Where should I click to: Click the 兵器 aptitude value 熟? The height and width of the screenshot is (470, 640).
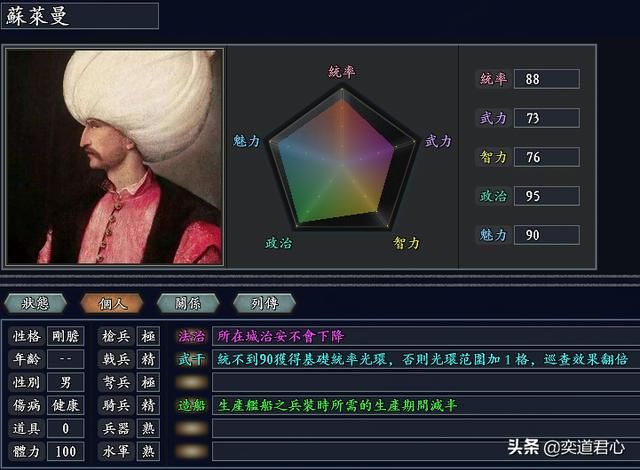148,428
